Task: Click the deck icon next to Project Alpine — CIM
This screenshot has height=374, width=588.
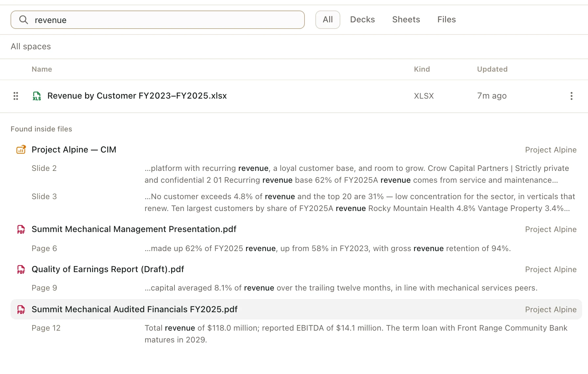Action: (21, 150)
